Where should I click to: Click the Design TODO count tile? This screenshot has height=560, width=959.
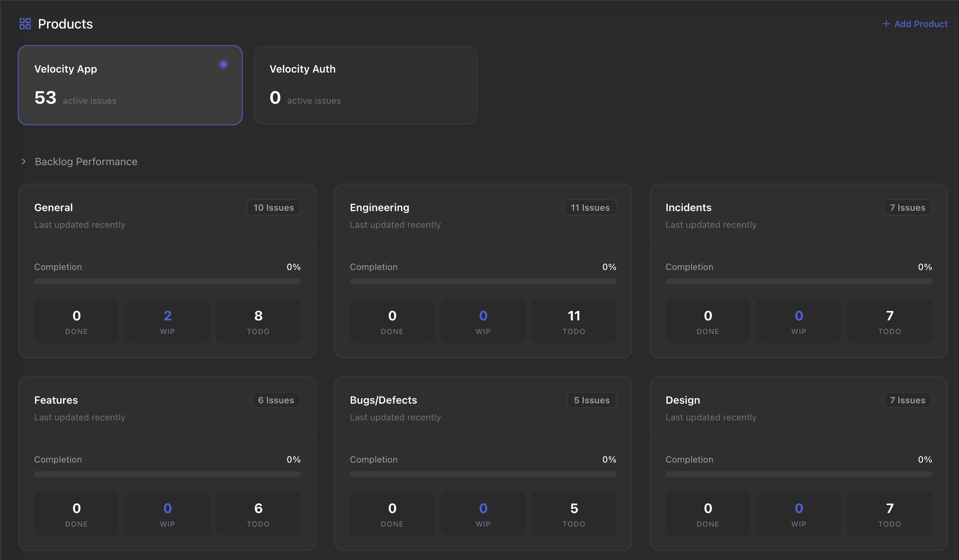pos(889,514)
